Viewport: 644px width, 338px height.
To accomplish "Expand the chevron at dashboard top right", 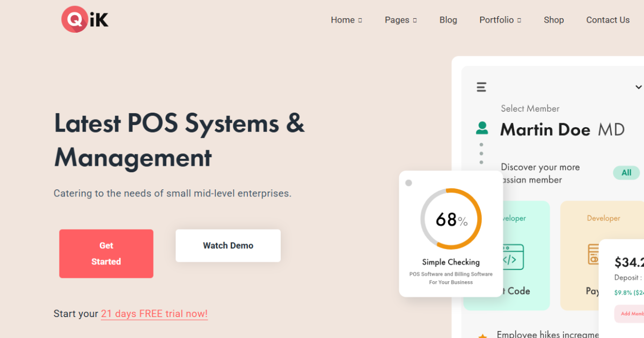I will coord(639,87).
